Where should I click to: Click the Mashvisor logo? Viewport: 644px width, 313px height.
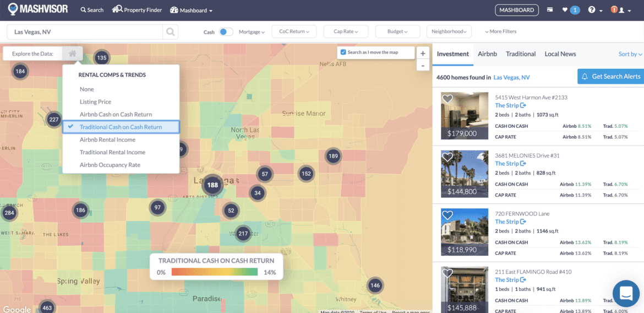pos(38,9)
